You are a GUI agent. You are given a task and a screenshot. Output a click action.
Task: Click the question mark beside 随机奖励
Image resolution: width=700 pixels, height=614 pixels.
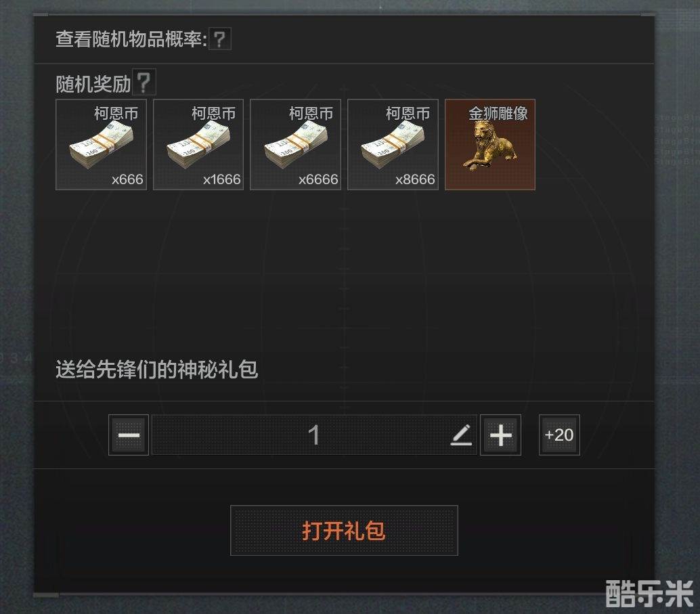[x=144, y=82]
